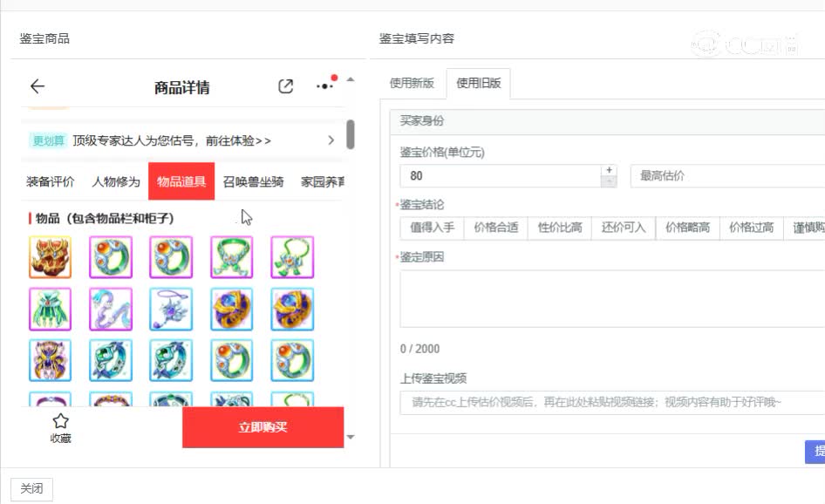Click the 关闭 button

click(x=31, y=489)
